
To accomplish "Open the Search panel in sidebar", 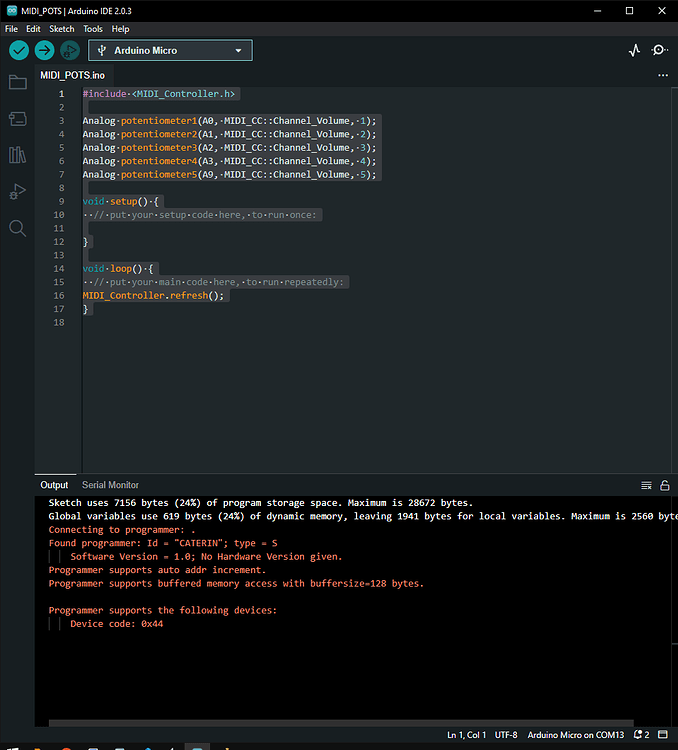I will [17, 228].
